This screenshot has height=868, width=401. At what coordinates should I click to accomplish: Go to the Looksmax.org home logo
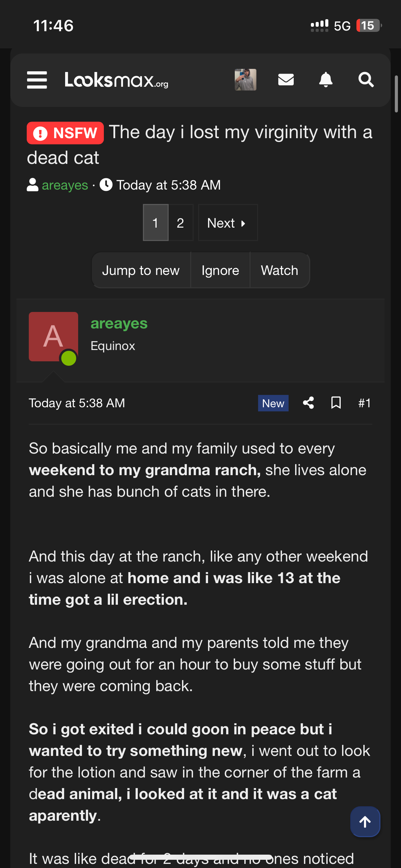coord(117,80)
